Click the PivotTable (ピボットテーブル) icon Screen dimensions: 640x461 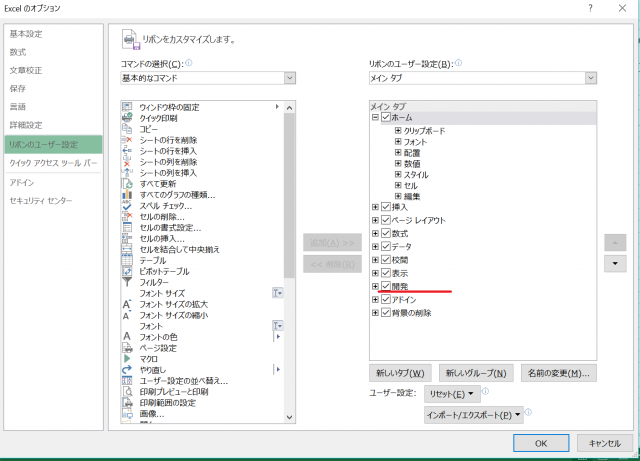coord(128,271)
